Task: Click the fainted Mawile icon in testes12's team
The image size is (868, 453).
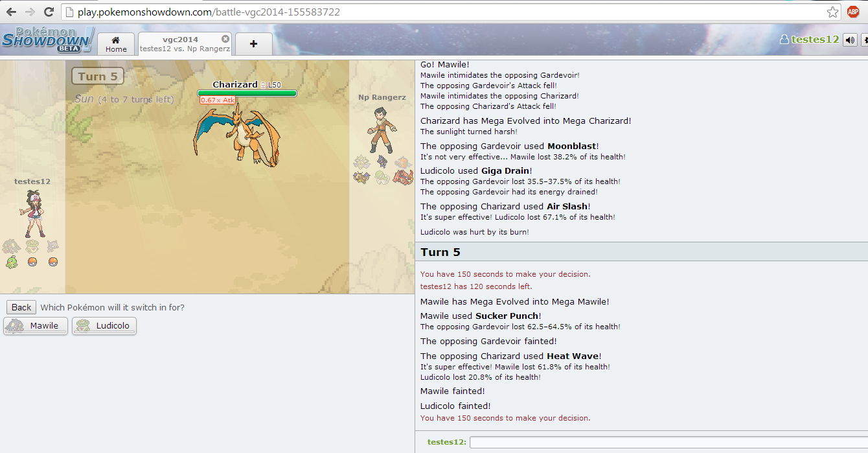Action: click(12, 246)
